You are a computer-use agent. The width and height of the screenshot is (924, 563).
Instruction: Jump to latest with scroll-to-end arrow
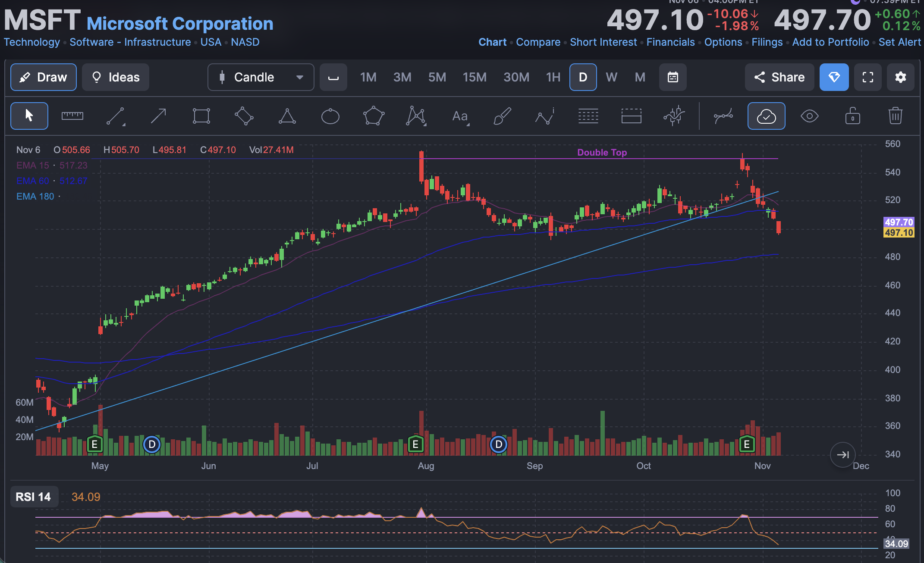842,454
